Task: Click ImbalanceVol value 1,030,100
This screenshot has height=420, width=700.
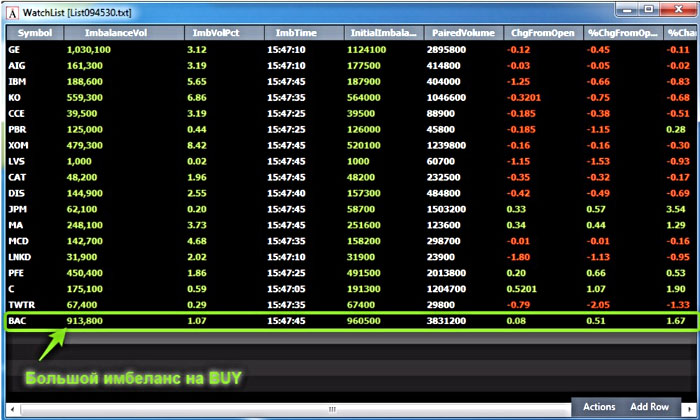Action: (x=89, y=50)
